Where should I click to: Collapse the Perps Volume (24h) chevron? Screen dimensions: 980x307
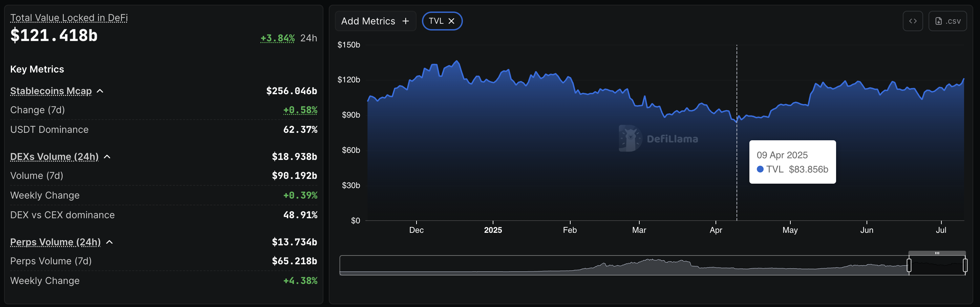(110, 242)
